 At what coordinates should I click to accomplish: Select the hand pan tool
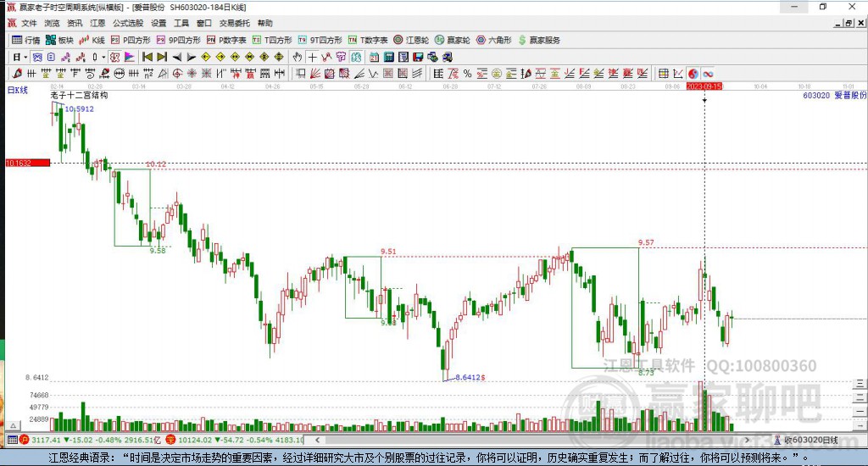pos(298,57)
